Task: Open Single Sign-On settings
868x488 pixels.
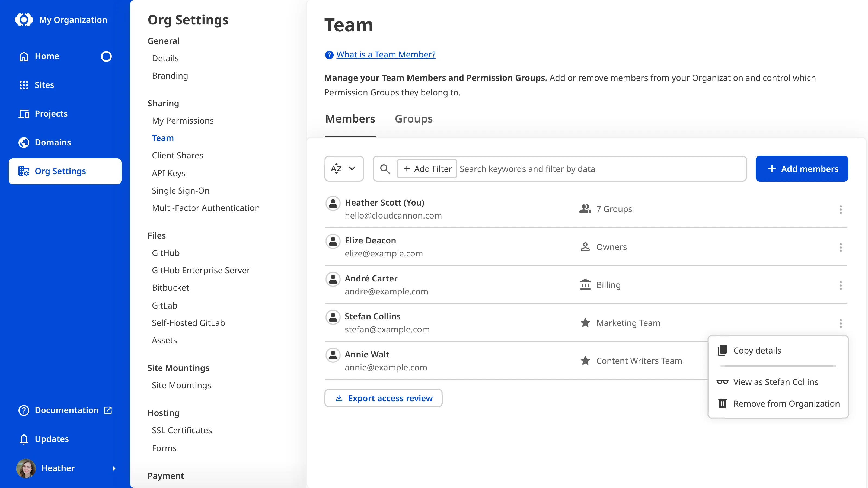Action: pos(181,191)
